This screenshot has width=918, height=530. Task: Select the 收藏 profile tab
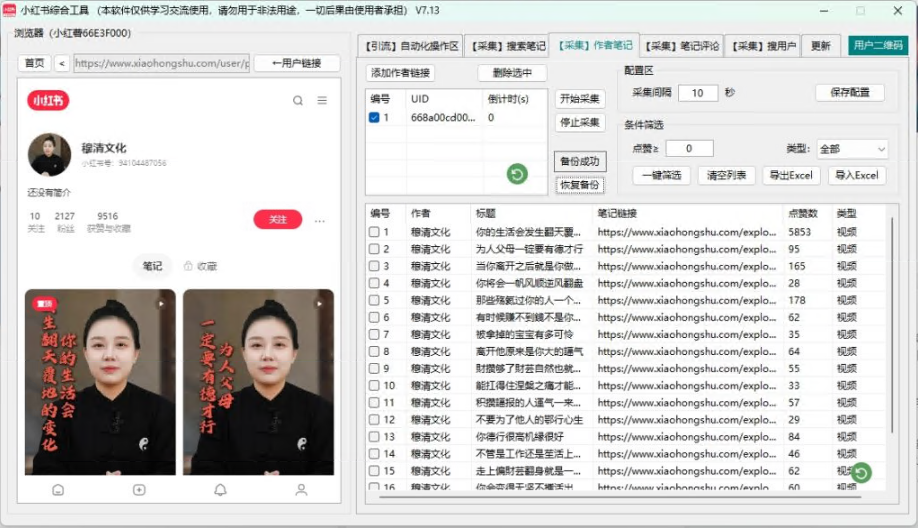201,266
